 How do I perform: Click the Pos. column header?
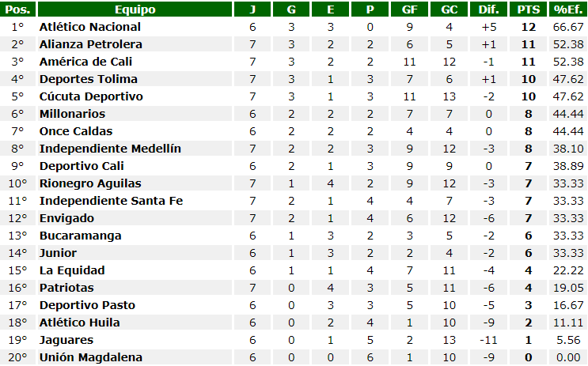(x=18, y=9)
